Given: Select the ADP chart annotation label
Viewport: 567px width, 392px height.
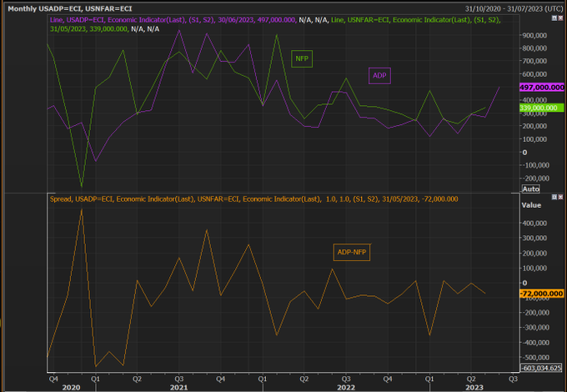Looking at the screenshot, I should point(380,75).
